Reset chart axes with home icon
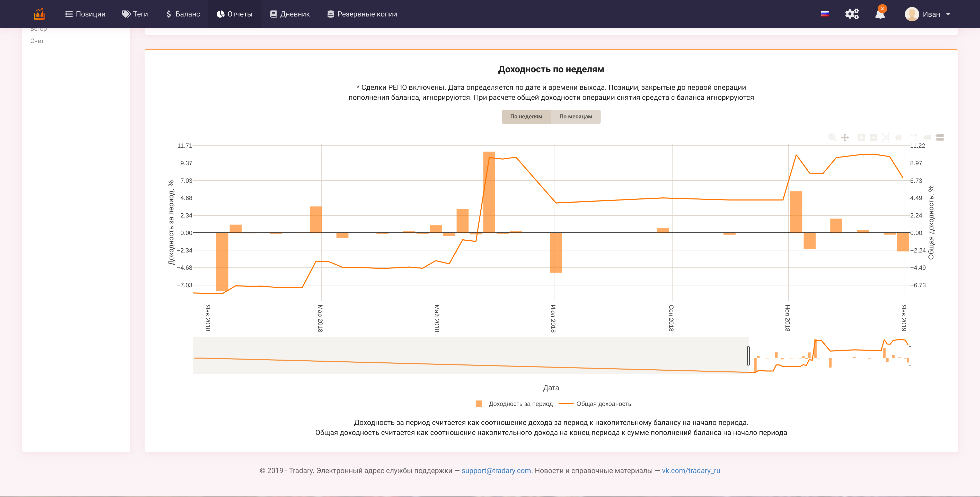The image size is (980, 497). [899, 137]
